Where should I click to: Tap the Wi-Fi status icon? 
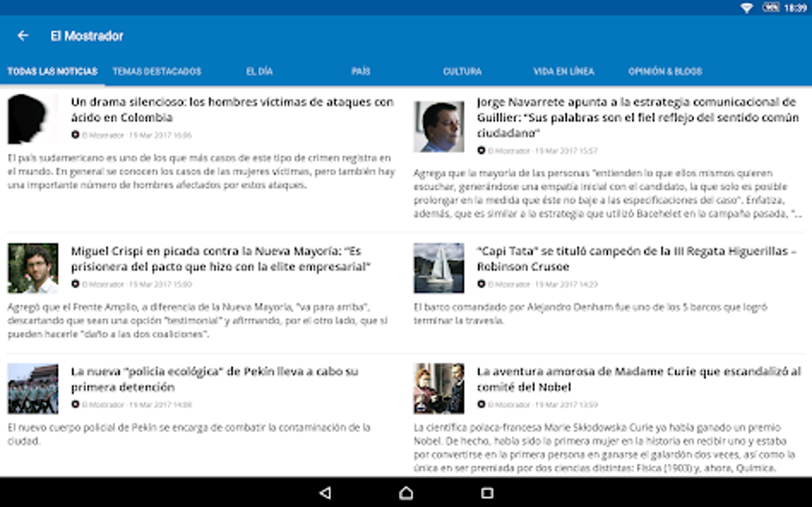[746, 8]
